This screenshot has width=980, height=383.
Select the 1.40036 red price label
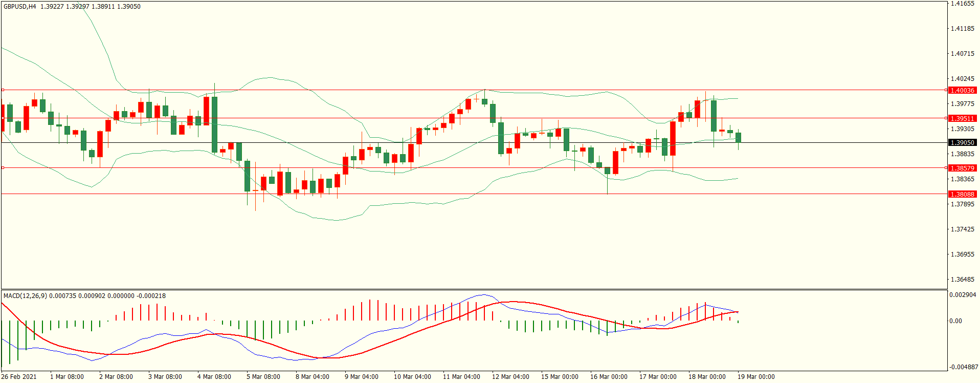(962, 91)
